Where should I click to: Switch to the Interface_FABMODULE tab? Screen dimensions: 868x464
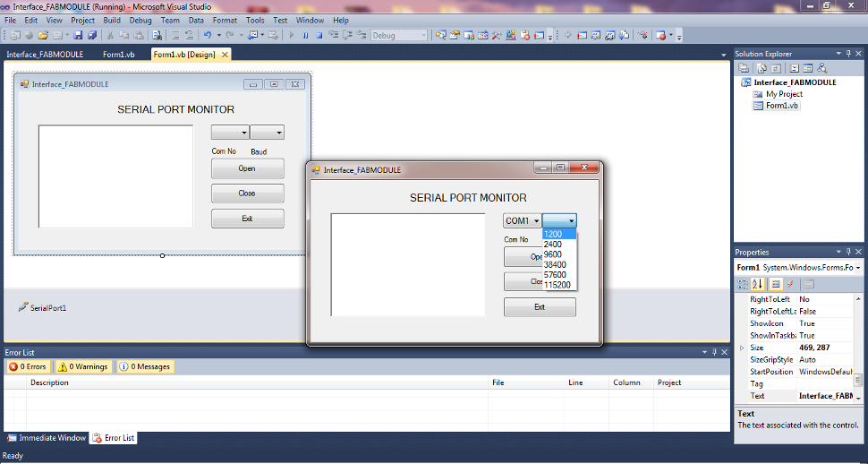coord(45,55)
